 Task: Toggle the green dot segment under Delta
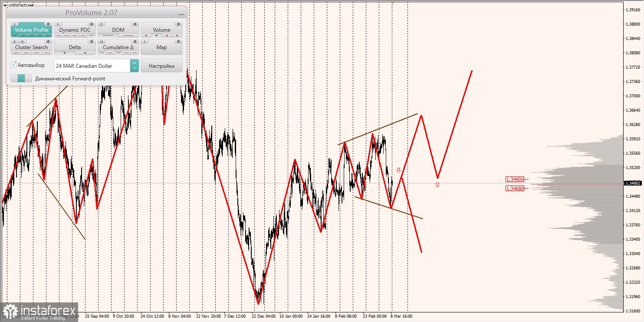click(65, 53)
